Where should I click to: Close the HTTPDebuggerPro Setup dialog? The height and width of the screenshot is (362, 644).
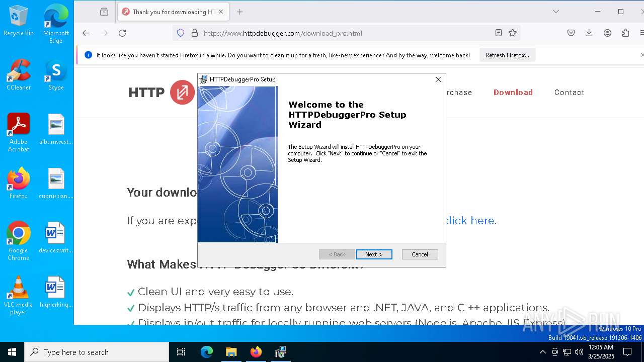(x=438, y=79)
